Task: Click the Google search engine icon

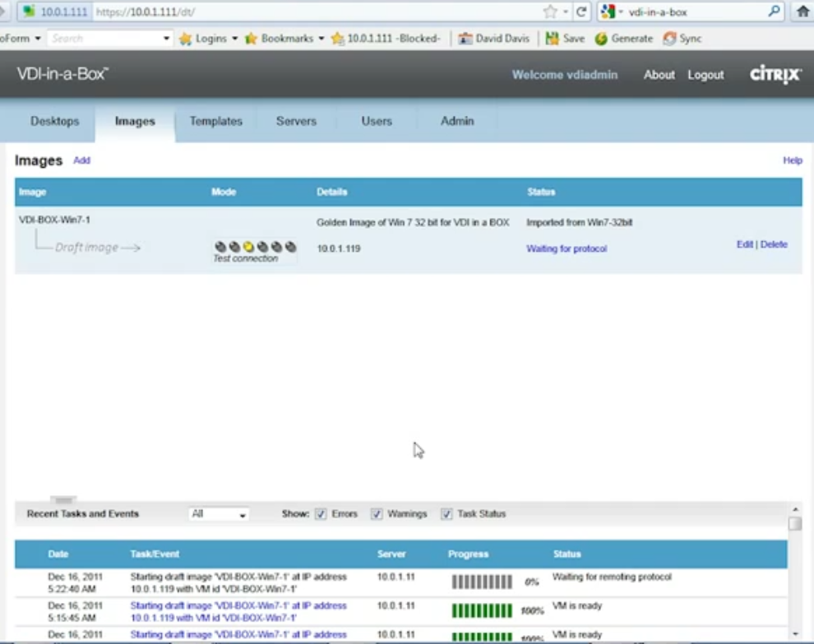Action: (x=608, y=12)
